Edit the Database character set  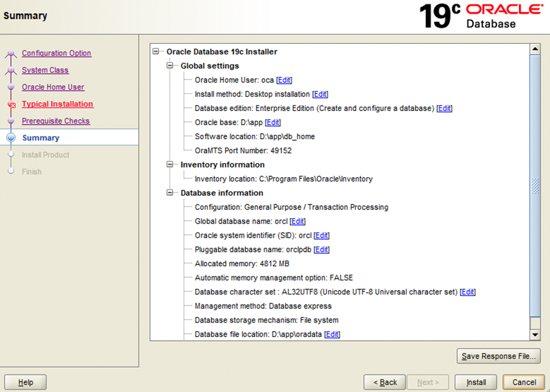tap(468, 292)
